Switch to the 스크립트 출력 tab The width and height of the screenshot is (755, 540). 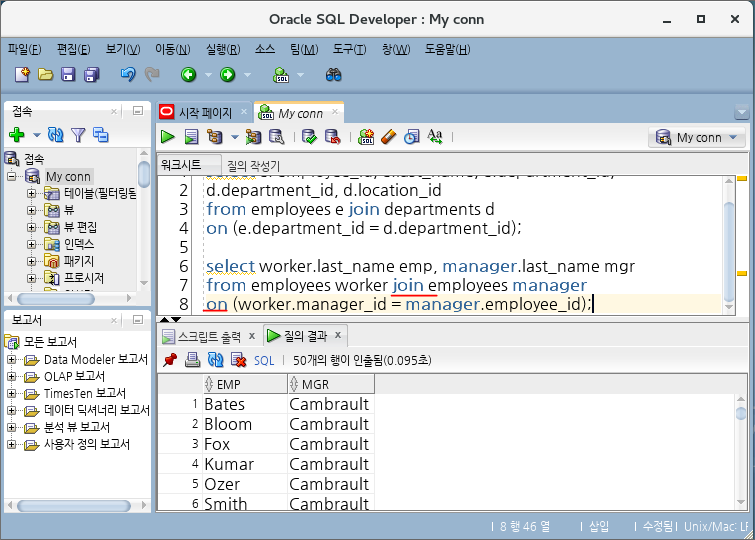209,336
